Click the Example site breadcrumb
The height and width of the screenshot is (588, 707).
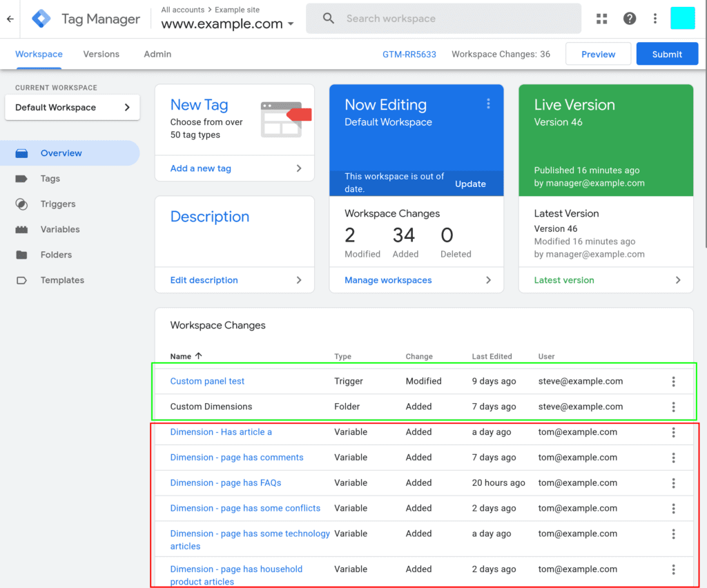point(238,10)
